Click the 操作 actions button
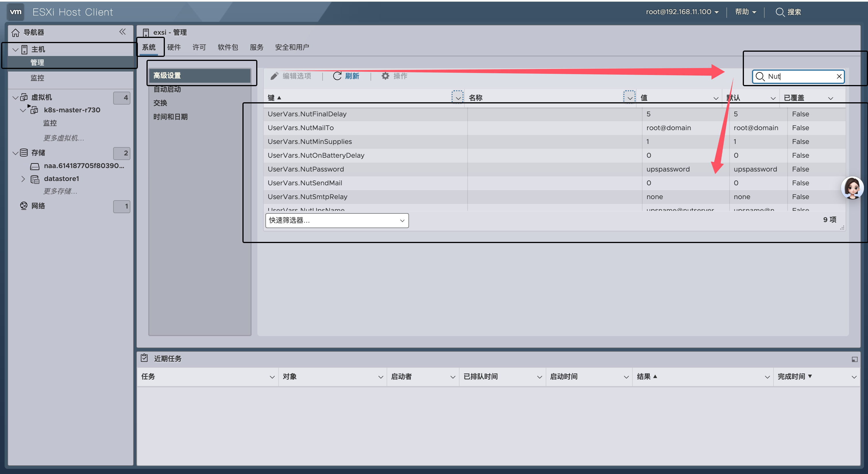Image resolution: width=868 pixels, height=474 pixels. tap(394, 76)
